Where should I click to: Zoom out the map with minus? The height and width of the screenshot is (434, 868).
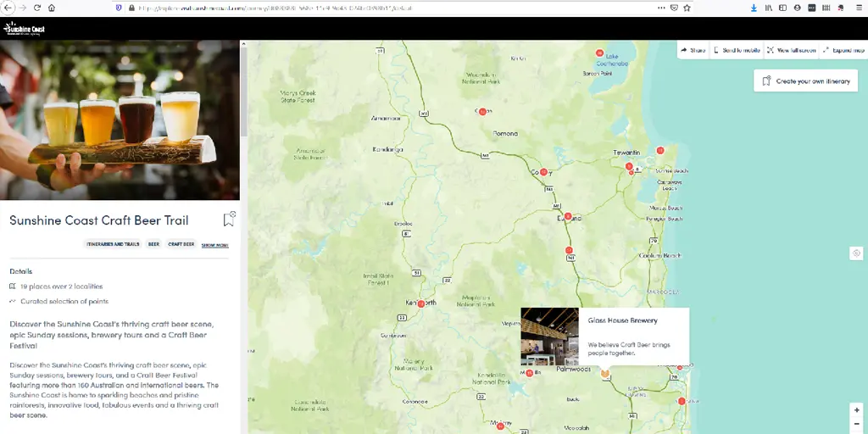pyautogui.click(x=857, y=424)
